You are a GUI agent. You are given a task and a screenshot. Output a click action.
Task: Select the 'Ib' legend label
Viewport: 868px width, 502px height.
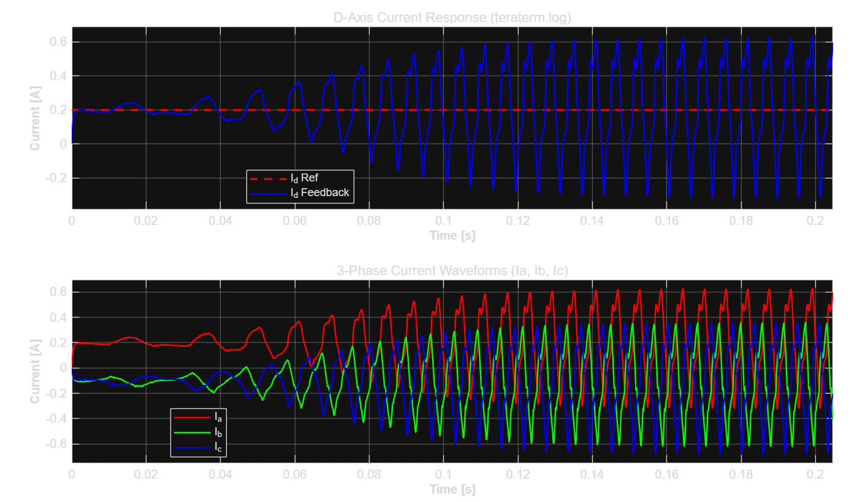(x=218, y=432)
